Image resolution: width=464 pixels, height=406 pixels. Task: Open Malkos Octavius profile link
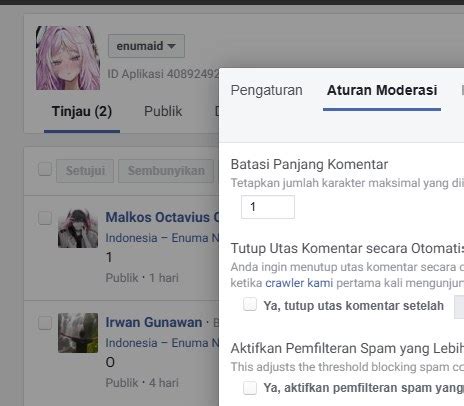click(x=162, y=217)
